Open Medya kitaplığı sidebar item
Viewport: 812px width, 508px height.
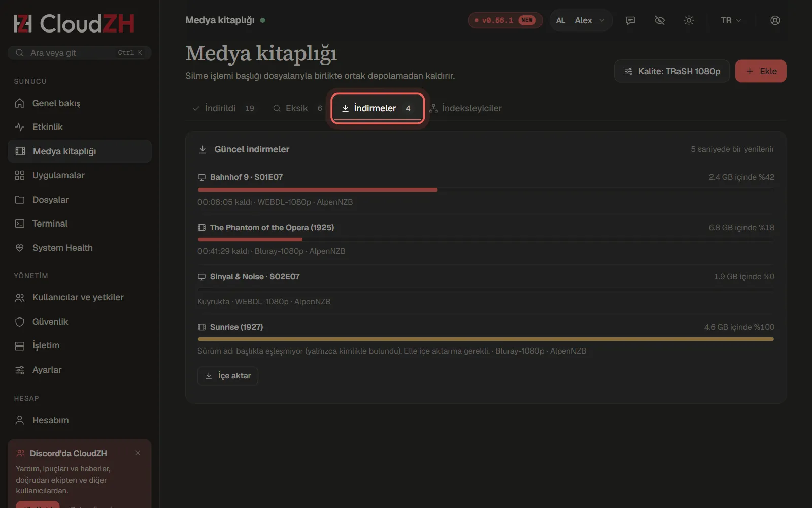pos(80,151)
